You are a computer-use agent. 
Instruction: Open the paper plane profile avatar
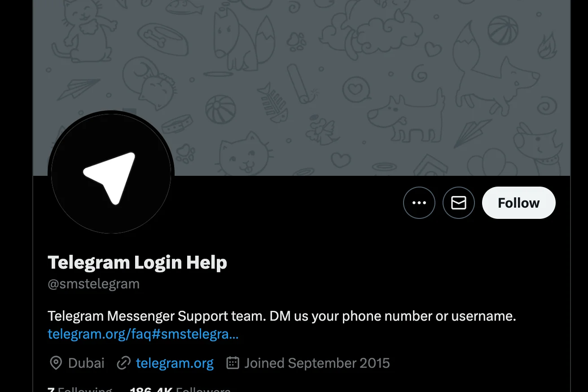(111, 174)
